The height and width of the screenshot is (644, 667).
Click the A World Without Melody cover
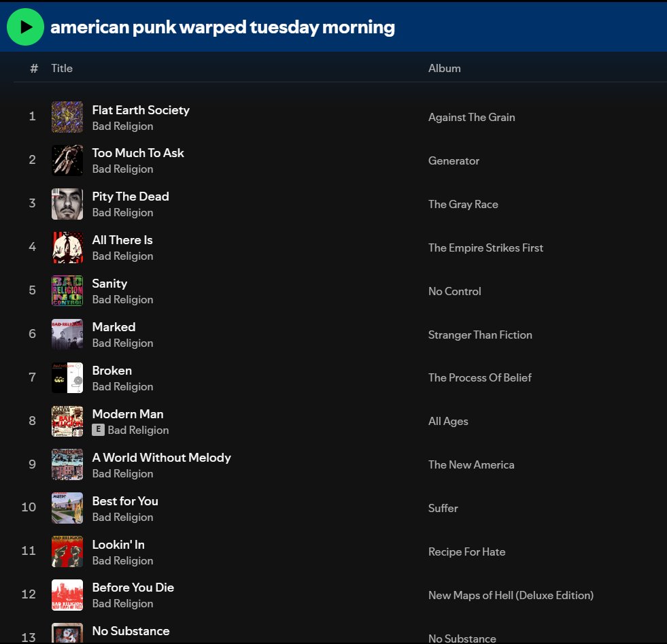(x=67, y=465)
